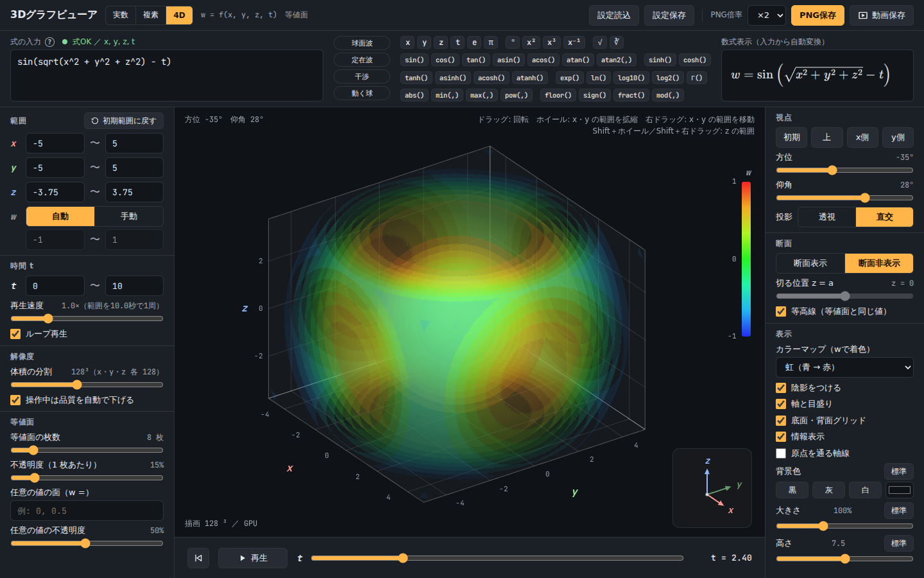The image size is (924, 578).
Task: Select 透視 projection
Action: coord(827,217)
